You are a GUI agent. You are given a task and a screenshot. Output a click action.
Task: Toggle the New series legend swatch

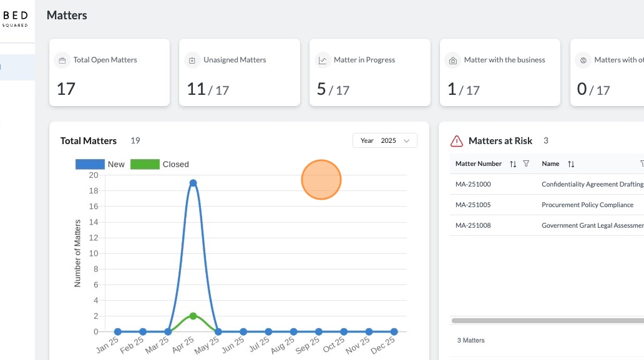pos(90,164)
